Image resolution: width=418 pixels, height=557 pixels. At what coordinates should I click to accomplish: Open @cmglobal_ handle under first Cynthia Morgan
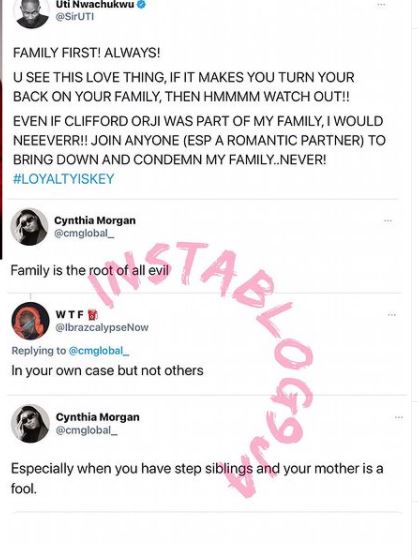click(x=84, y=233)
